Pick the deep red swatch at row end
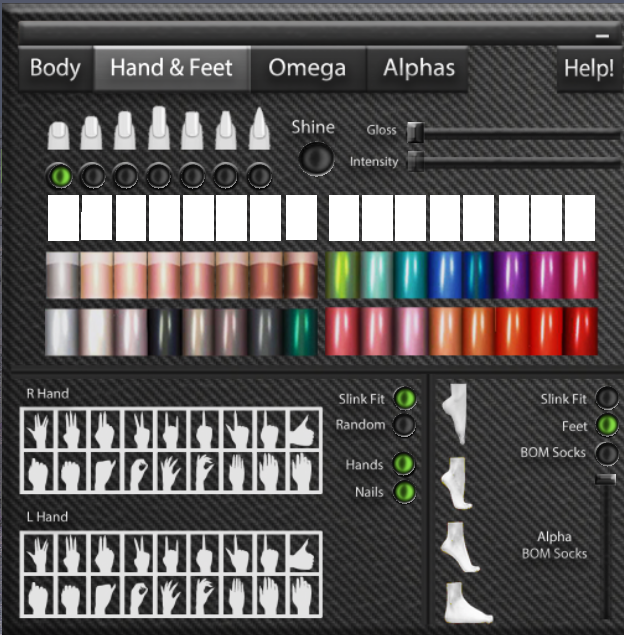This screenshot has width=624, height=635. [580, 331]
